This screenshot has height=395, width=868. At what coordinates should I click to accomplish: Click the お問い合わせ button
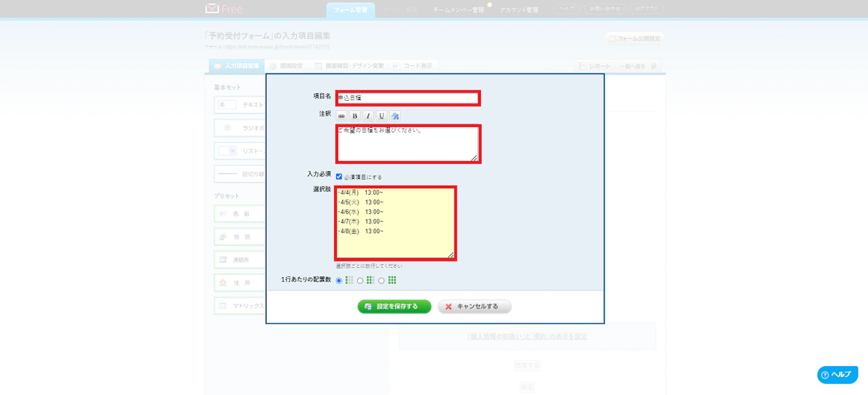click(605, 8)
